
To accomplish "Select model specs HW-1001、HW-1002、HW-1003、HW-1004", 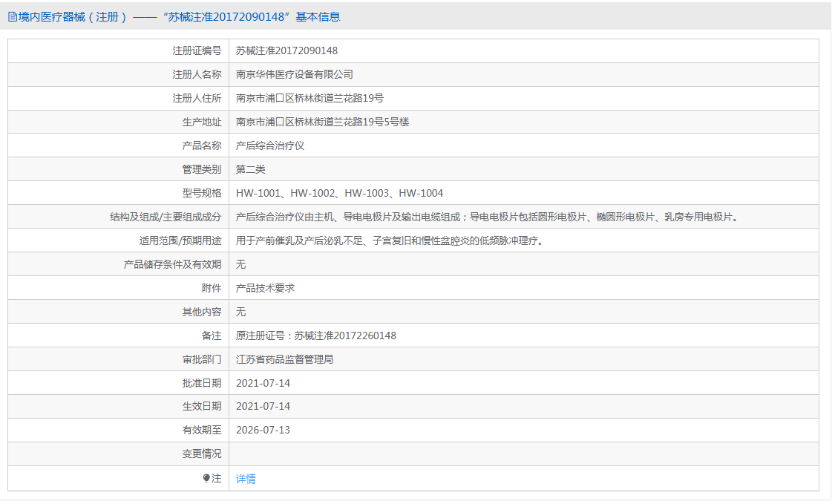I will [339, 193].
